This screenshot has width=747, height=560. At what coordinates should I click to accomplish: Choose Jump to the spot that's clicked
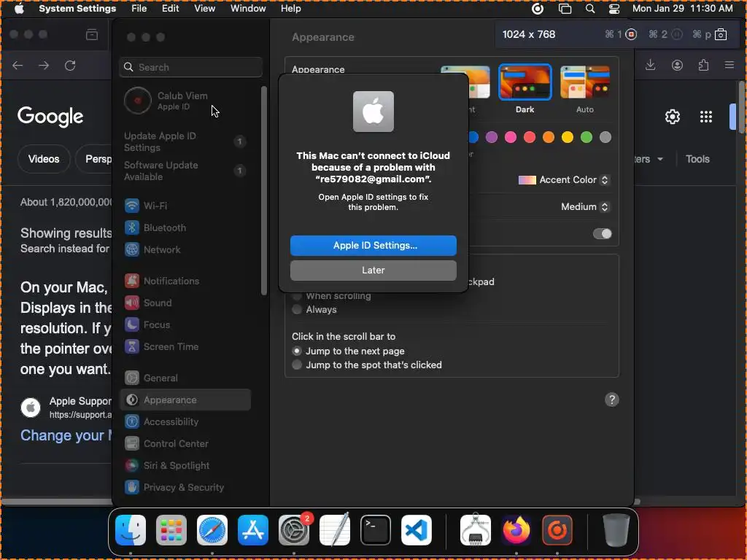(297, 365)
